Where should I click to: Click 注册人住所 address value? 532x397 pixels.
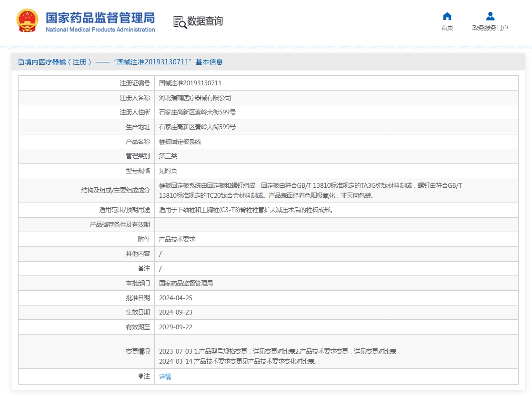tap(197, 112)
